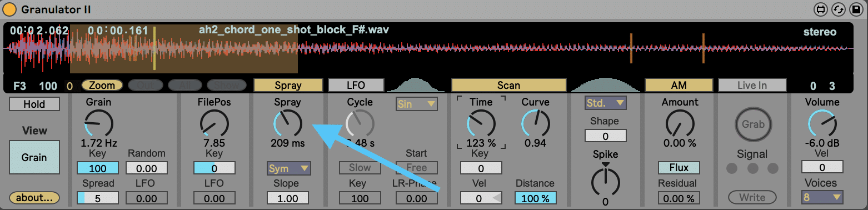868x210 pixels.
Task: Disable the Zoom toggle under waveform
Action: click(x=102, y=85)
